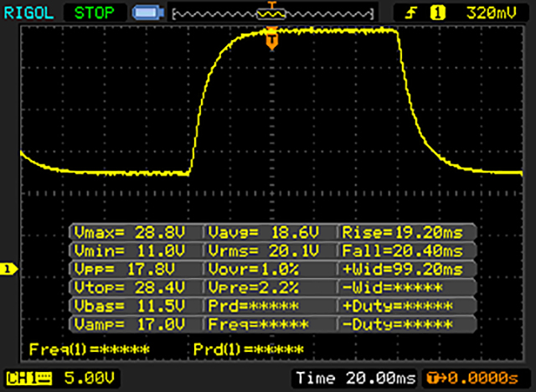The width and height of the screenshot is (536, 392).
Task: Click the +Wid=99.20ms measurement
Action: pos(403,270)
